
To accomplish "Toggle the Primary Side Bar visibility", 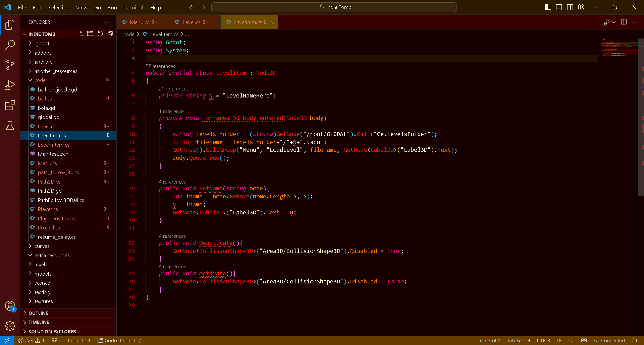I will coord(548,7).
